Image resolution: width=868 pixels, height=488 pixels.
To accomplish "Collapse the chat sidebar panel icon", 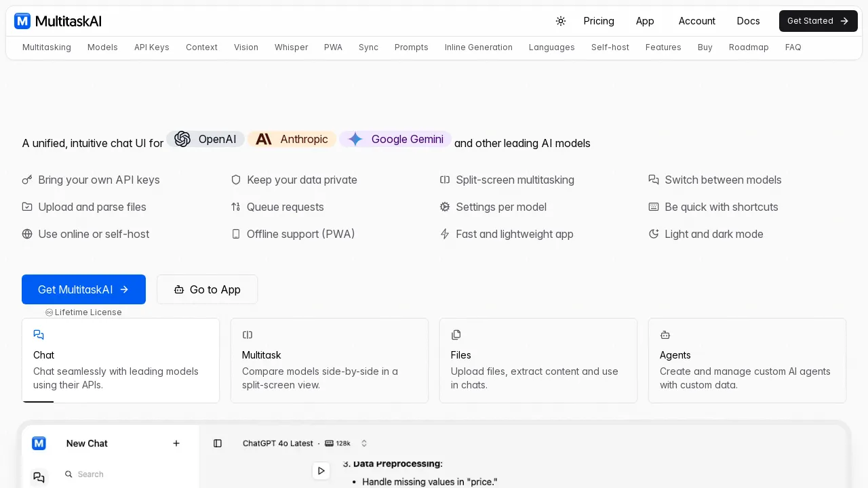I will [218, 443].
